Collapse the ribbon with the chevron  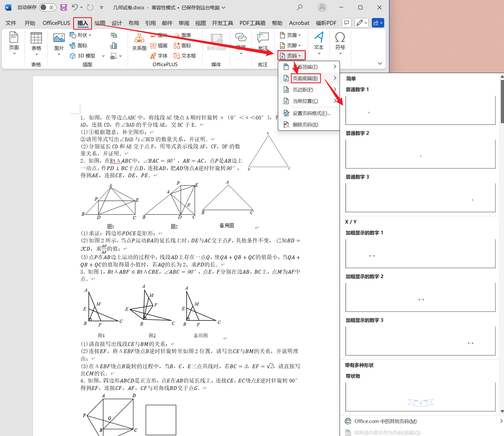click(380, 63)
